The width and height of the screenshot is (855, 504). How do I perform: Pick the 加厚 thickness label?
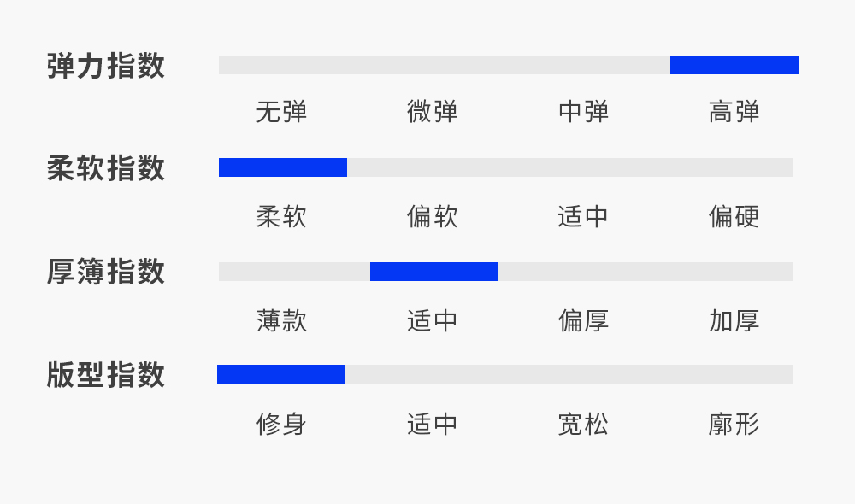point(734,321)
